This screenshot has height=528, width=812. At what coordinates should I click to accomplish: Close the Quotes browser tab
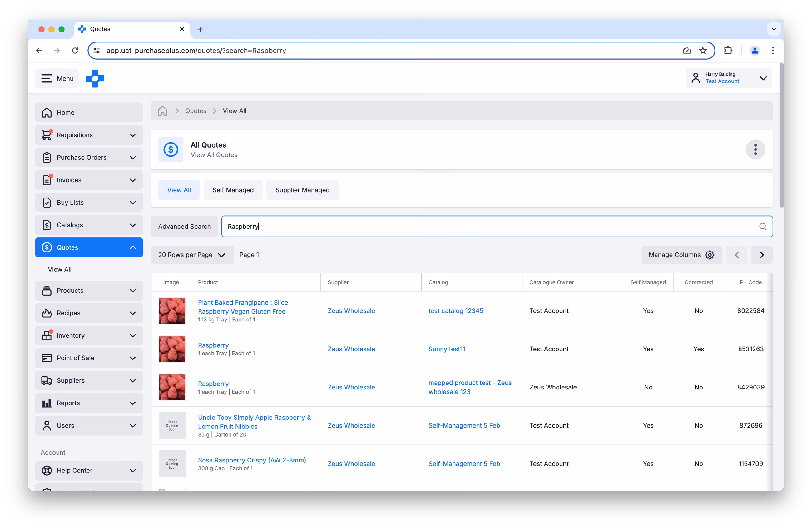coord(182,29)
